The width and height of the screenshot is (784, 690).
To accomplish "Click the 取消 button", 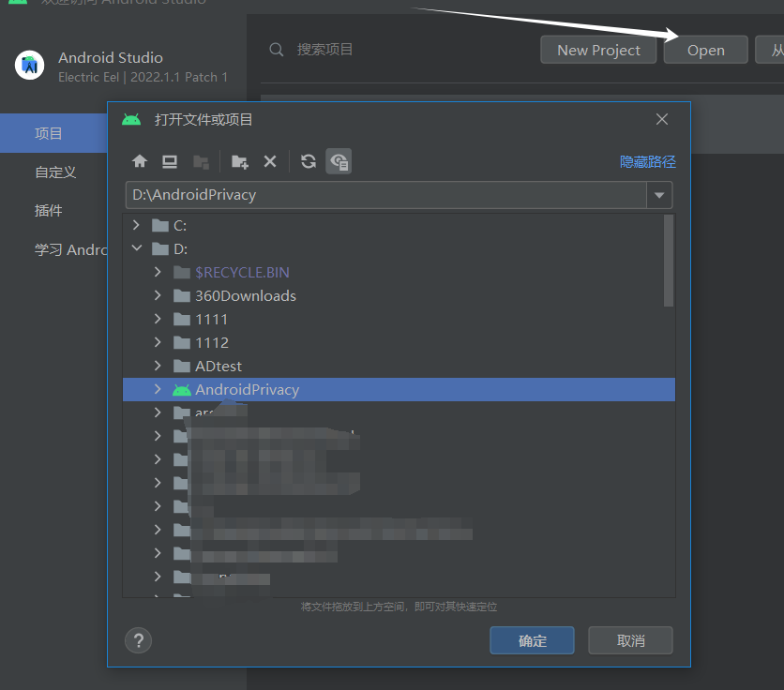I will (x=630, y=640).
